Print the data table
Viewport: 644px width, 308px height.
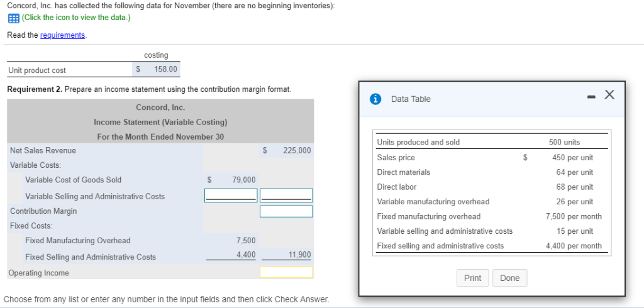[x=472, y=278]
